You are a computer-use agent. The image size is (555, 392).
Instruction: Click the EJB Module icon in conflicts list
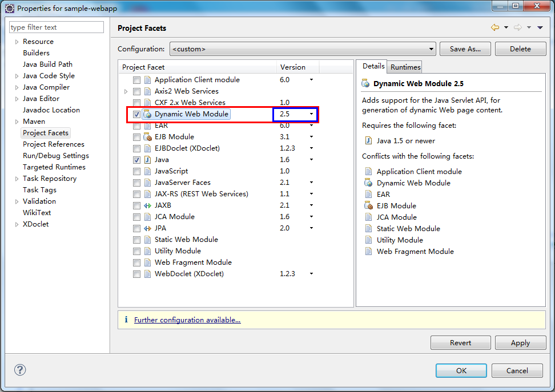tap(368, 205)
